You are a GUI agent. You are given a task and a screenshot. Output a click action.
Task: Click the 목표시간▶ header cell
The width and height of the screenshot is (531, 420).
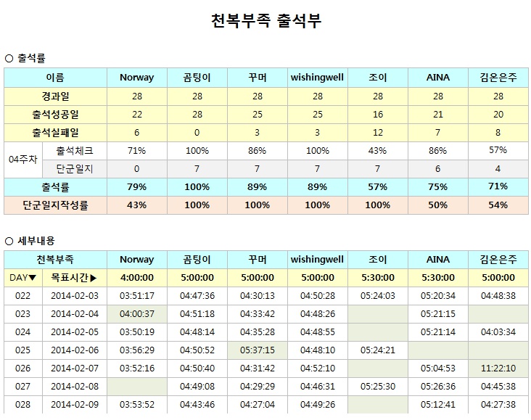tap(75, 278)
